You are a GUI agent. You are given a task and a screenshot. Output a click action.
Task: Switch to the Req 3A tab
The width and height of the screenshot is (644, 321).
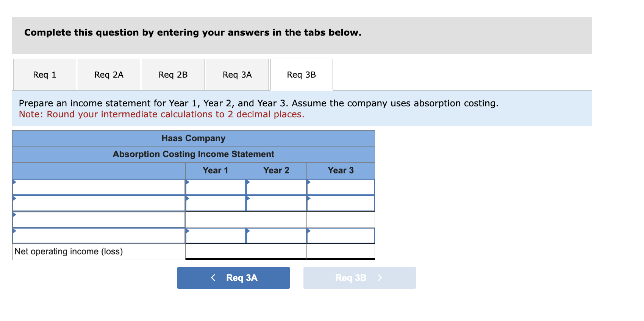[237, 74]
